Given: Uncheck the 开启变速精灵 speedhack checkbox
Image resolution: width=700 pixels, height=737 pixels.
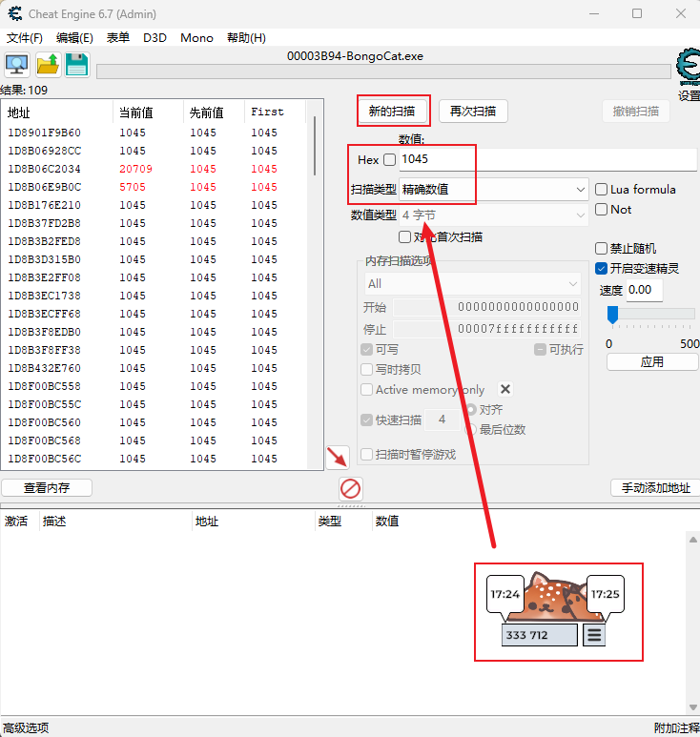Looking at the screenshot, I should (602, 269).
